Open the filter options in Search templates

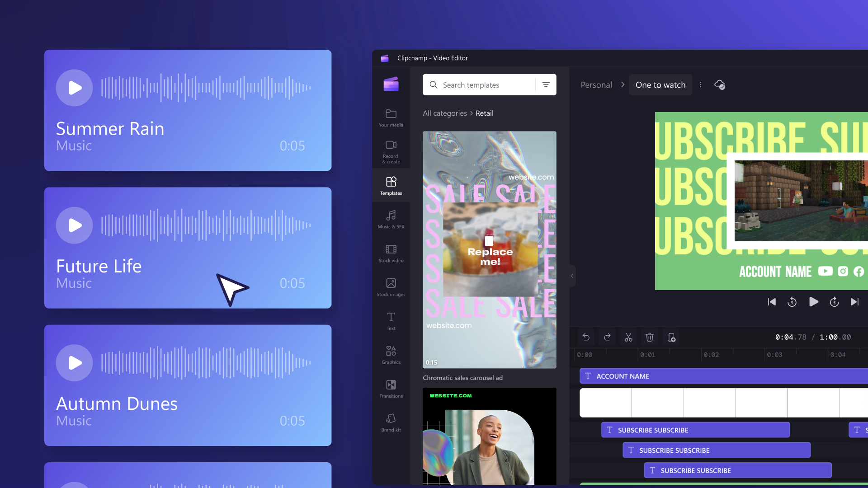pos(546,84)
